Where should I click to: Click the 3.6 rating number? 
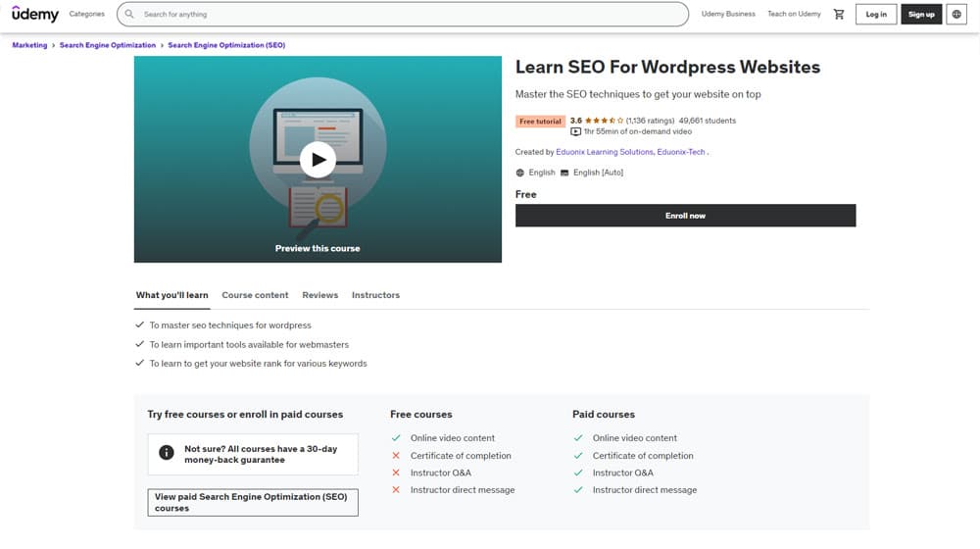pos(575,121)
